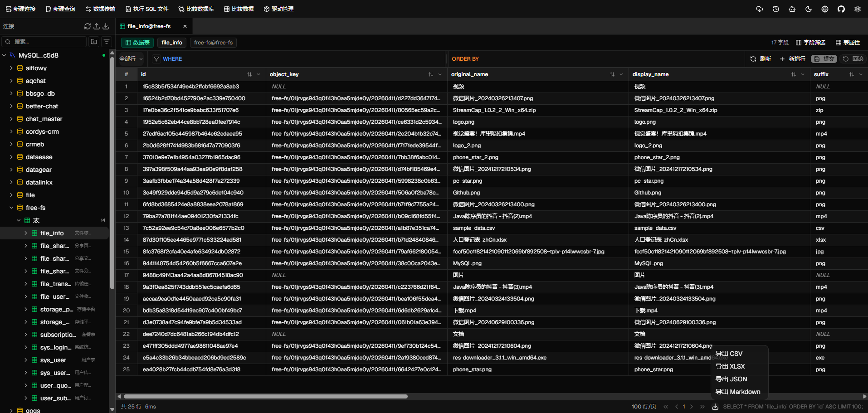
Task: Click the 回滚 rollback button
Action: click(853, 59)
